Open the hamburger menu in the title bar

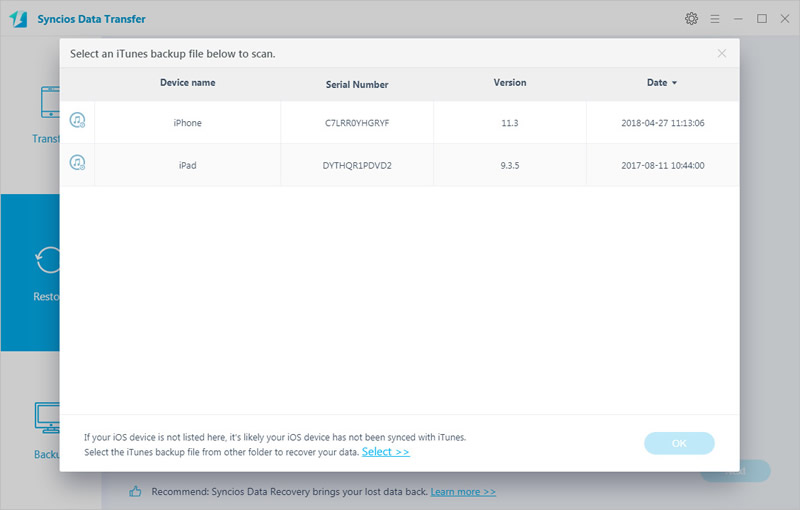point(715,19)
